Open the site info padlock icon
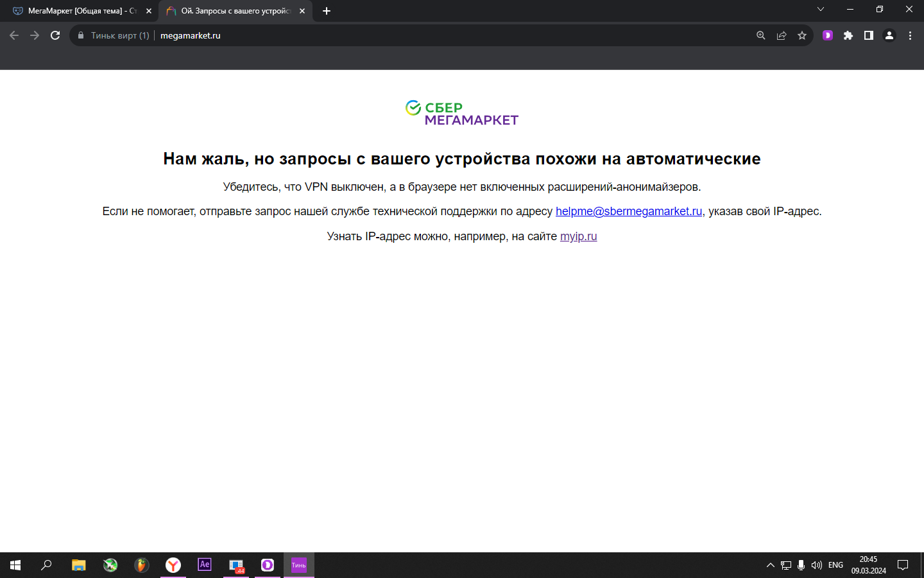Screen dimensions: 924x578 tap(81, 35)
